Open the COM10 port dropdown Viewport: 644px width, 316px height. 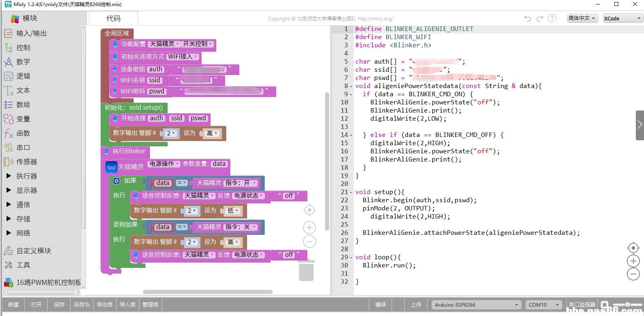coord(544,305)
